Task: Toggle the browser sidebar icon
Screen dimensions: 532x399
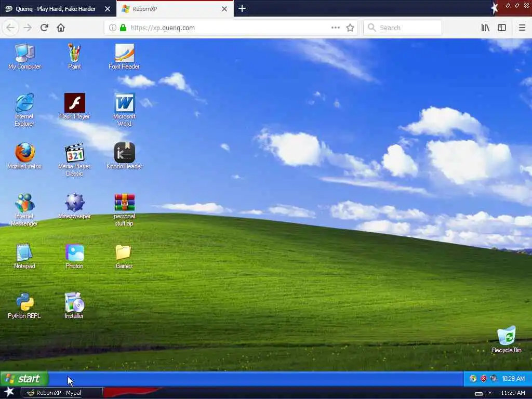Action: pyautogui.click(x=502, y=28)
